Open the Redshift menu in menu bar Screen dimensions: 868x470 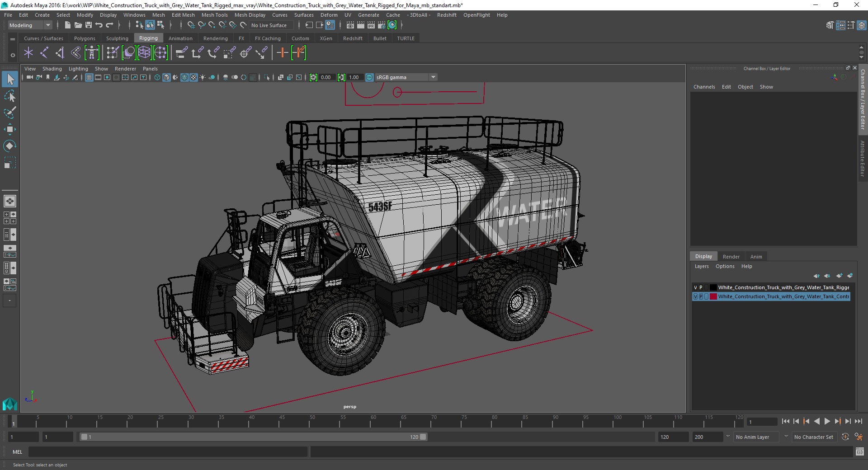pyautogui.click(x=447, y=15)
